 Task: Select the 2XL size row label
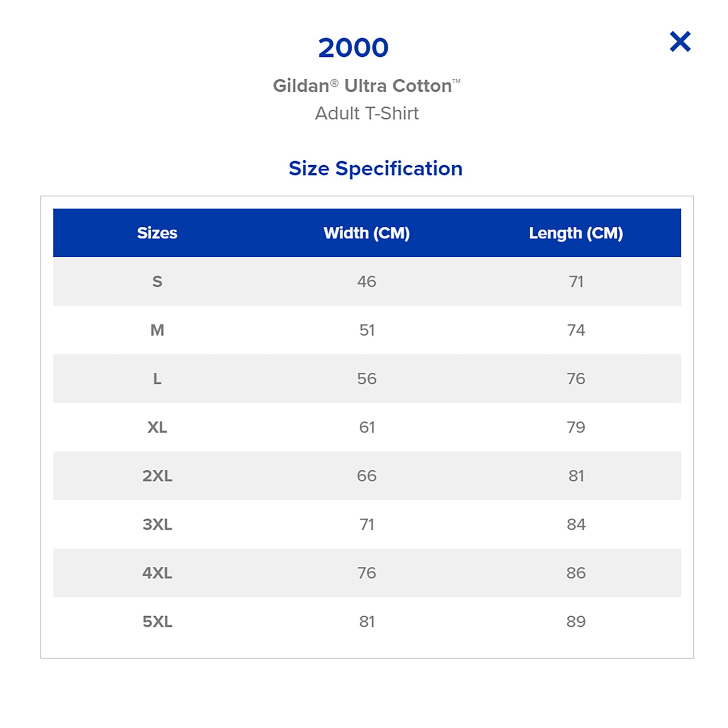click(157, 476)
